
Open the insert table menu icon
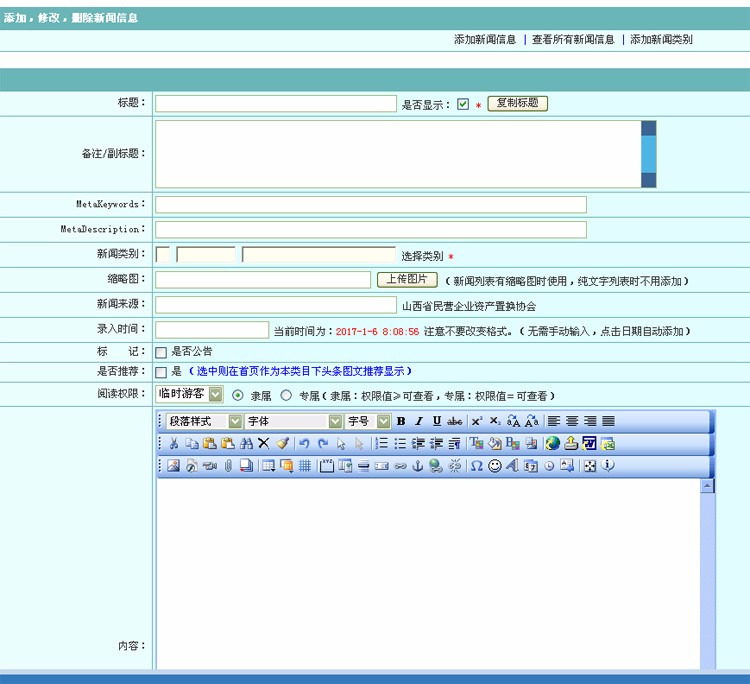[x=268, y=465]
